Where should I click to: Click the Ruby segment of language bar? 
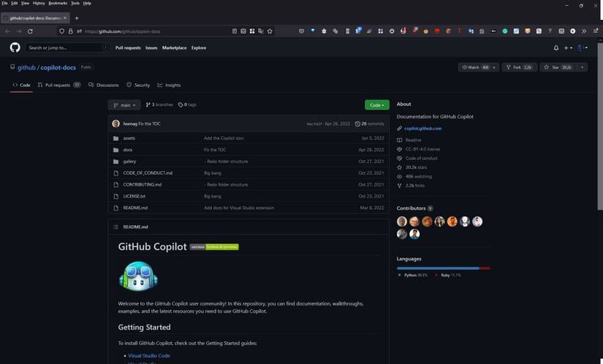click(485, 268)
